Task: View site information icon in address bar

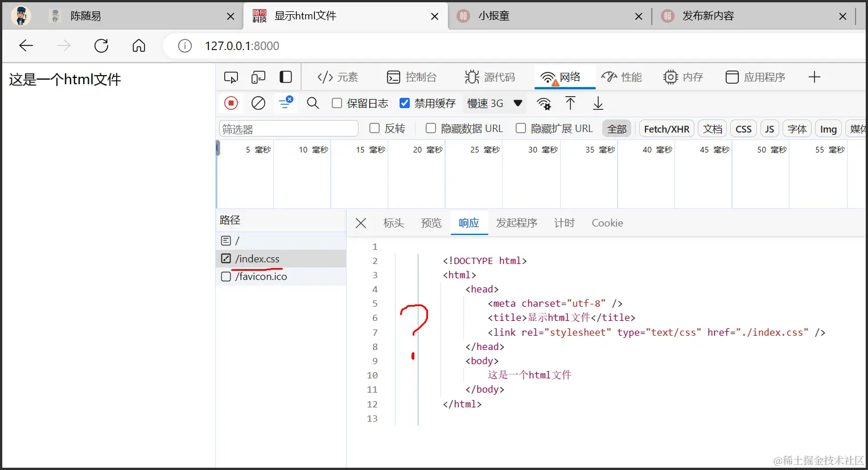Action: coord(185,46)
